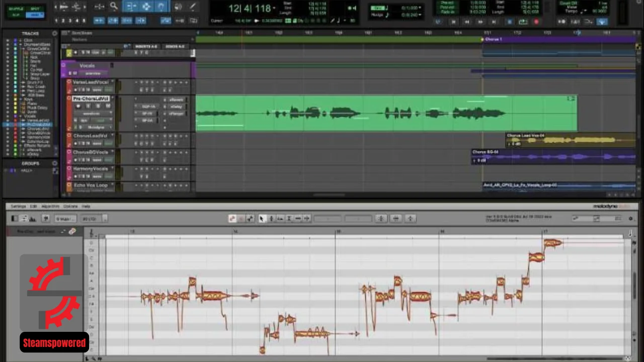The height and width of the screenshot is (362, 644).
Task: Recall zoom preset 1
Action: (x=56, y=21)
